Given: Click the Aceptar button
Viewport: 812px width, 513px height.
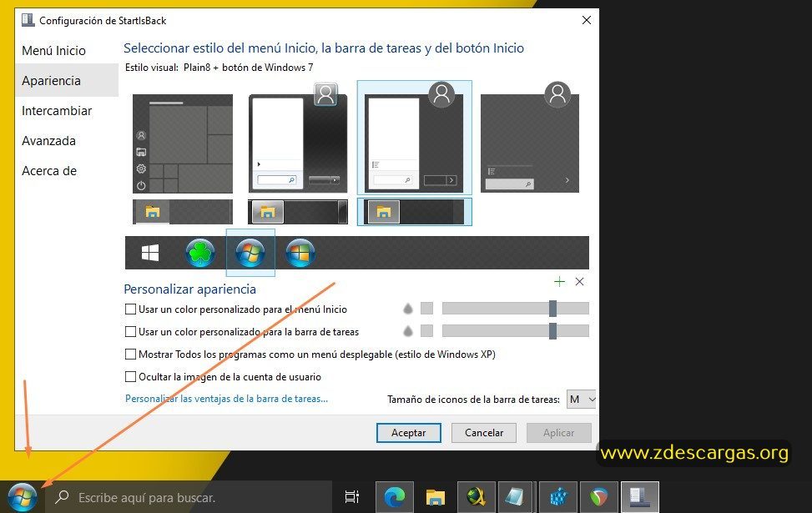Looking at the screenshot, I should (409, 433).
